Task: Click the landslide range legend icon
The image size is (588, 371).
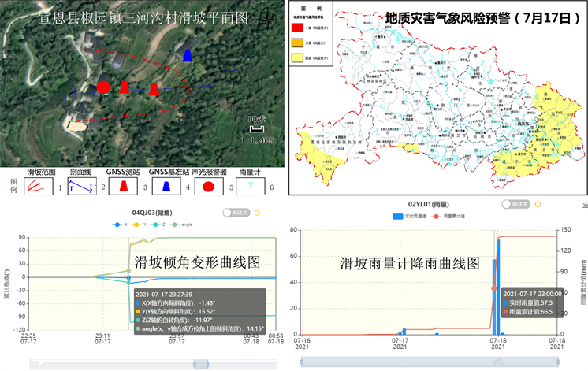Action: (x=36, y=187)
